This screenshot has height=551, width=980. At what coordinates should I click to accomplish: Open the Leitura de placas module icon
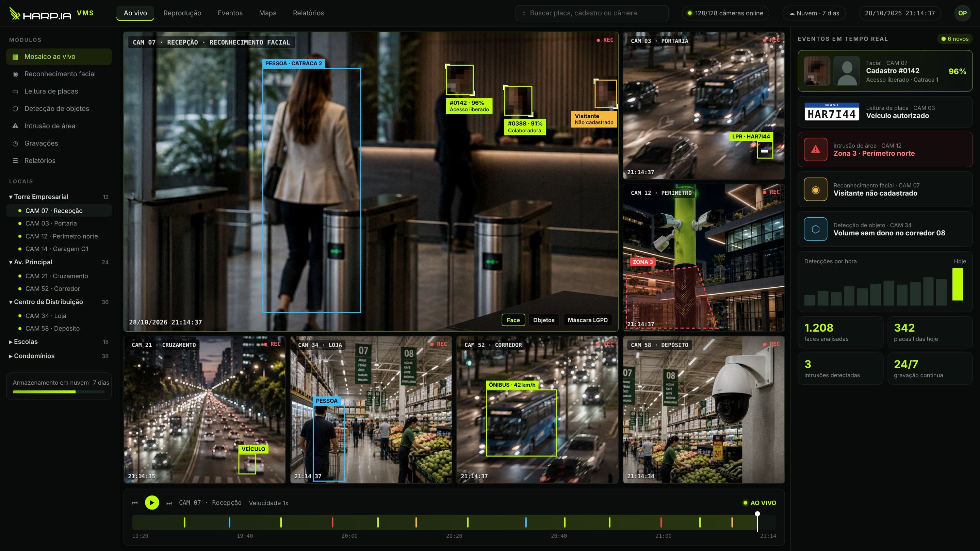pos(15,91)
